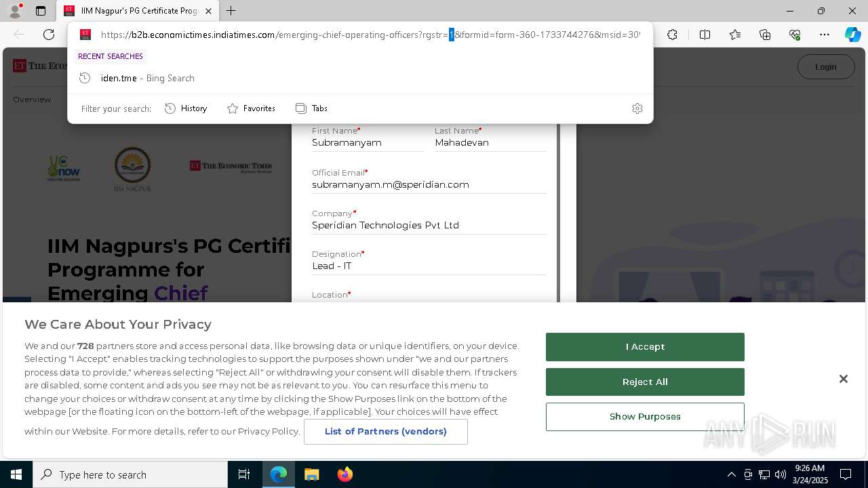The width and height of the screenshot is (868, 488).
Task: Open Settings and more ellipsis
Action: [825, 35]
